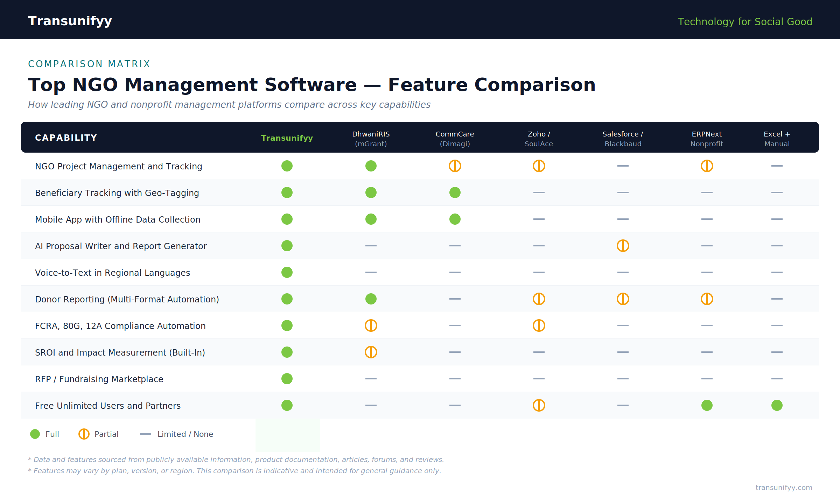
Task: Click ERPNext full icon for Free Unlimited Users
Action: 707,405
